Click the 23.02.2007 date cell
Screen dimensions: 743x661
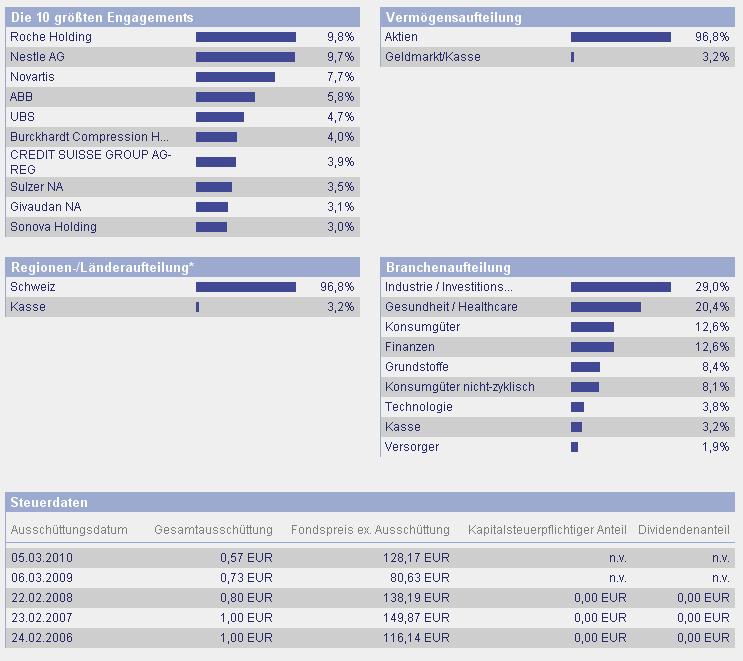(42, 618)
